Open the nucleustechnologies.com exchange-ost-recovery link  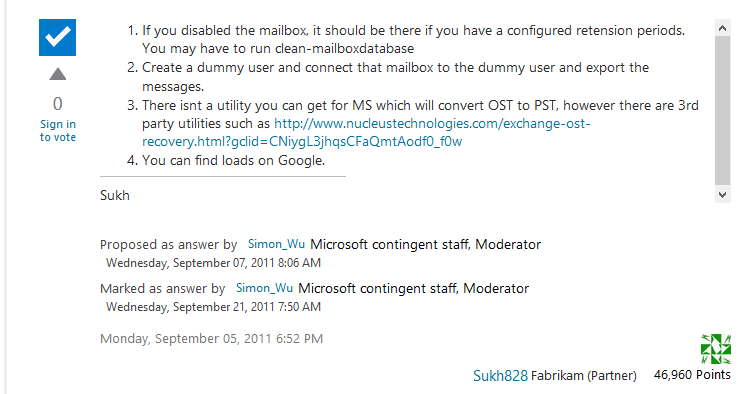(366, 132)
